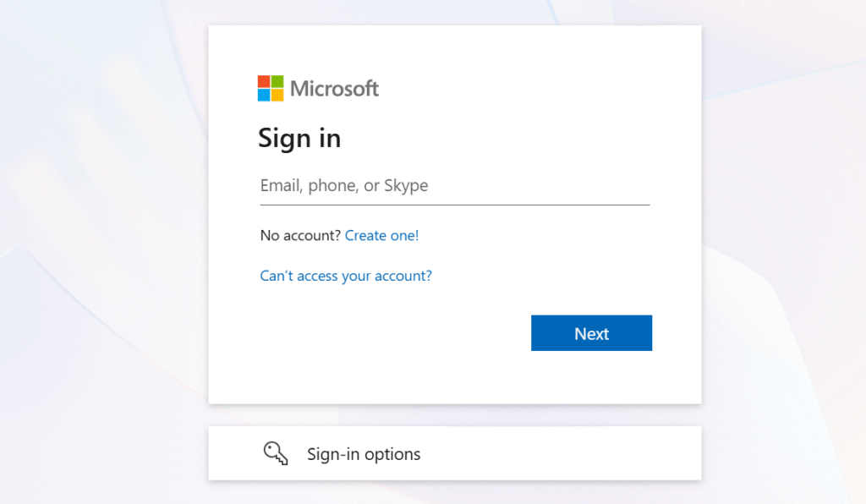Click the Microsoft wordmark text
This screenshot has width=866, height=504.
[x=334, y=88]
